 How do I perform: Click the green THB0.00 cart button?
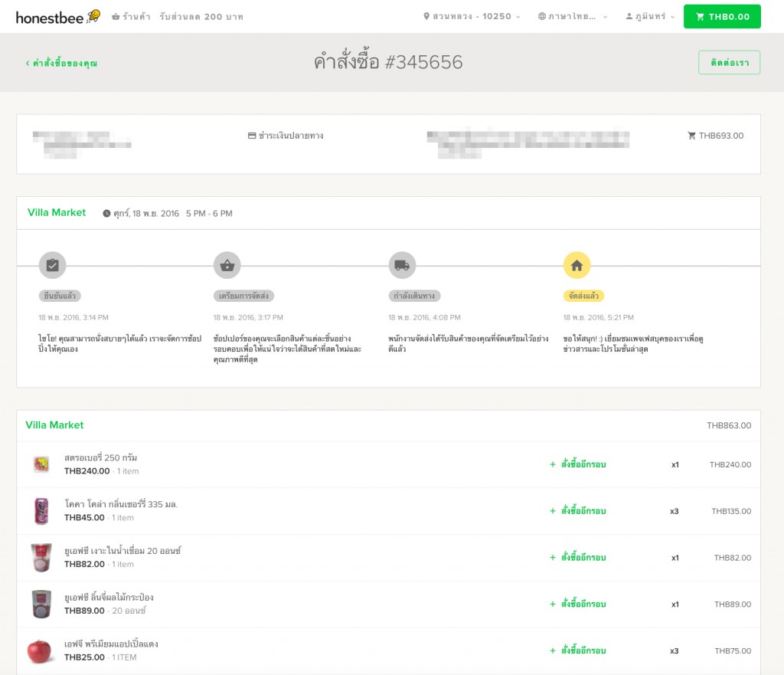point(722,16)
